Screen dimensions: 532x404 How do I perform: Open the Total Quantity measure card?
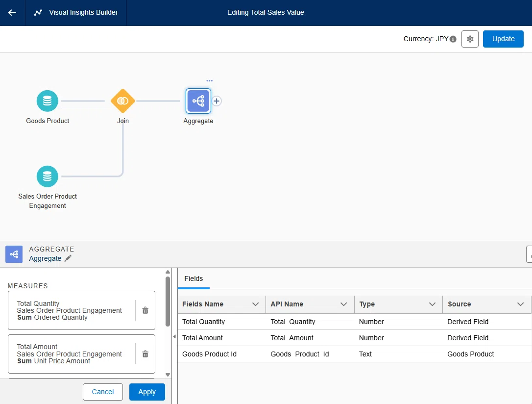click(81, 310)
